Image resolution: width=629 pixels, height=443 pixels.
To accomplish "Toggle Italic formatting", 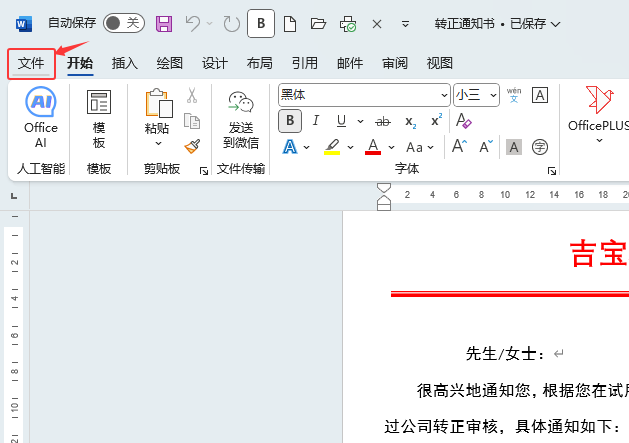I will click(316, 120).
